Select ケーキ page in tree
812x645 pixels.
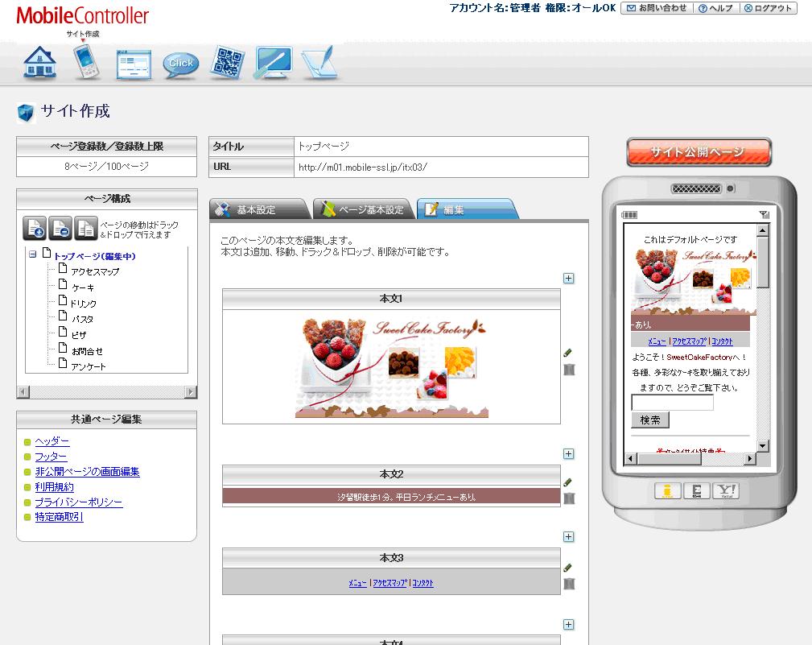[82, 287]
